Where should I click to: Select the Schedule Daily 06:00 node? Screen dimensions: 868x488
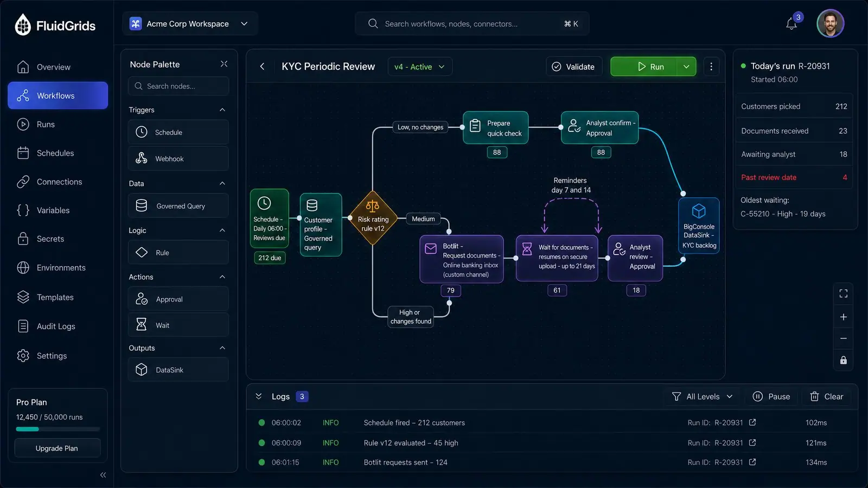point(270,219)
